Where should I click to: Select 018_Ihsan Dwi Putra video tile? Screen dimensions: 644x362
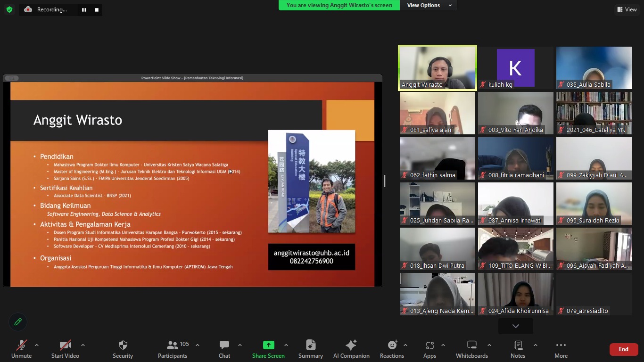click(438, 249)
